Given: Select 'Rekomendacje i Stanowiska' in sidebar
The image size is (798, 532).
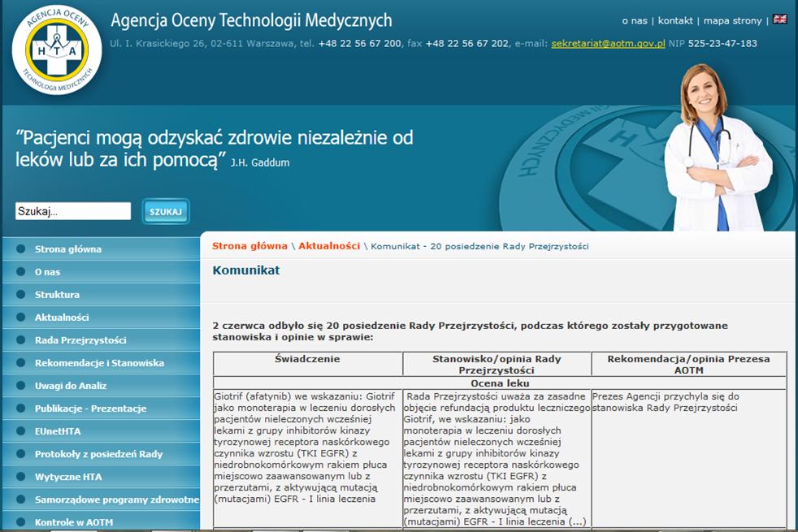Looking at the screenshot, I should [99, 363].
